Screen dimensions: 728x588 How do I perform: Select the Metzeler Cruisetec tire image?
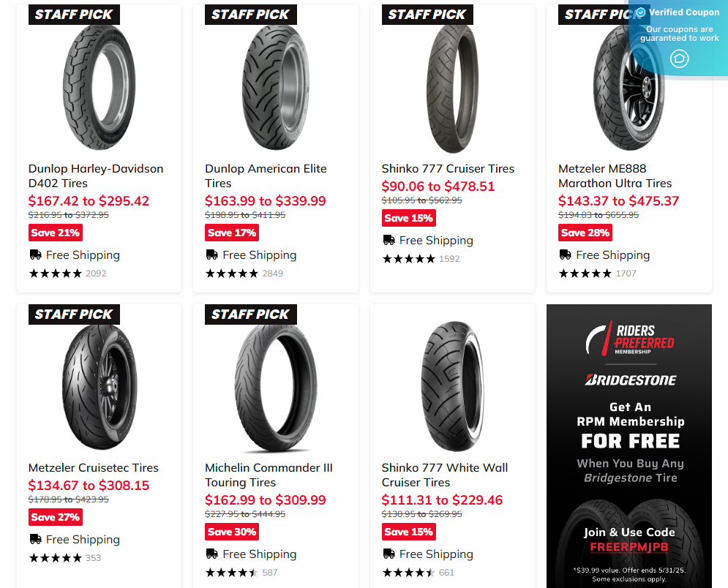[x=100, y=387]
